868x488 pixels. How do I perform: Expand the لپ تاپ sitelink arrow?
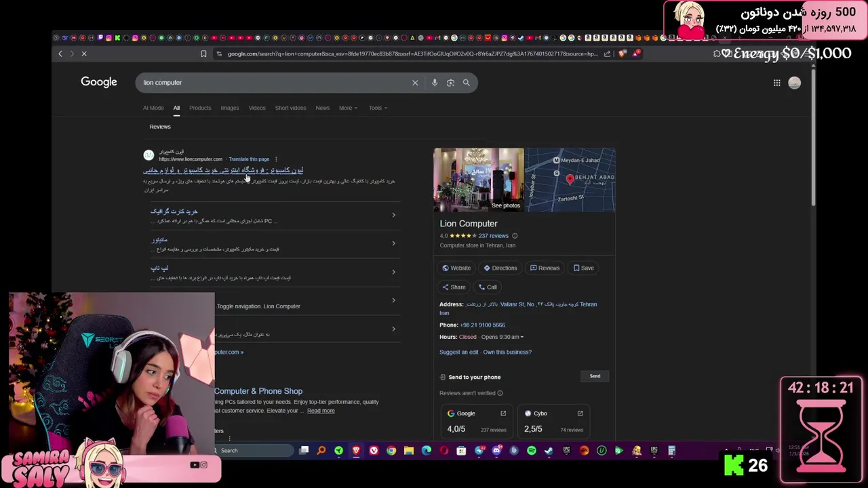[x=393, y=272]
